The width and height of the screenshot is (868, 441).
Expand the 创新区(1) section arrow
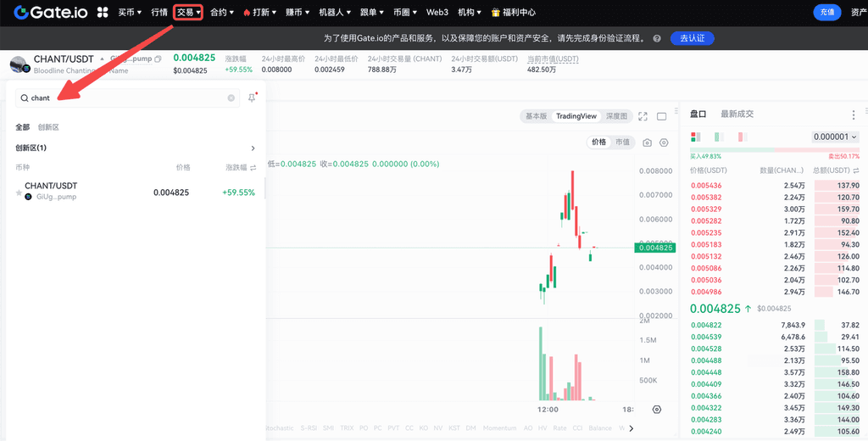(253, 148)
